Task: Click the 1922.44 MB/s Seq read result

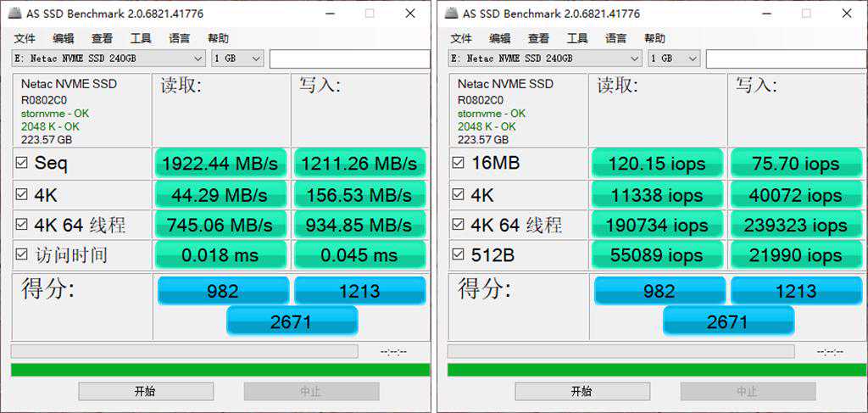Action: coord(220,163)
